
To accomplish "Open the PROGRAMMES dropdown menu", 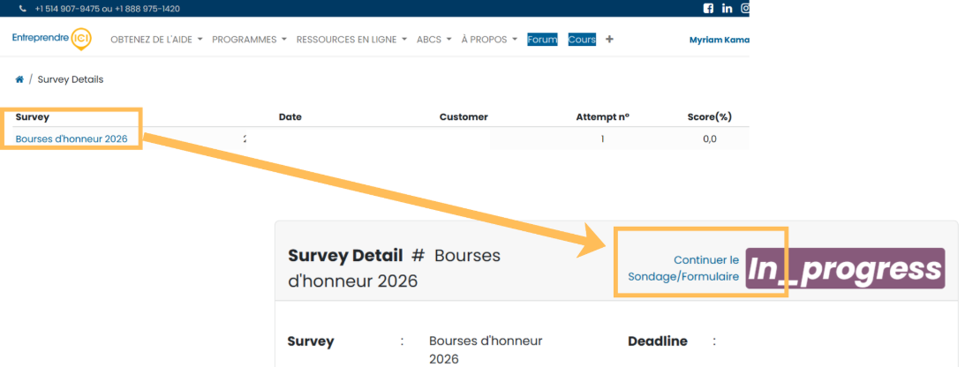I will tap(249, 40).
